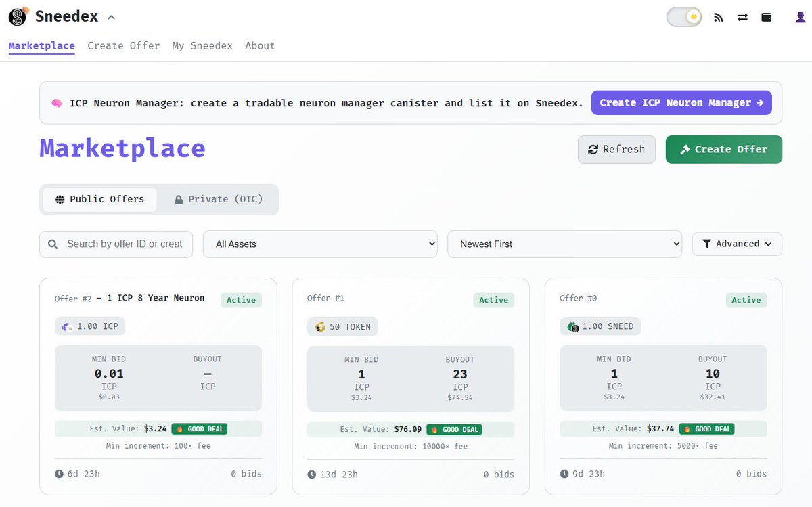Toggle the light/dark theme switch
Viewport: 812px width, 507px height.
pos(684,17)
